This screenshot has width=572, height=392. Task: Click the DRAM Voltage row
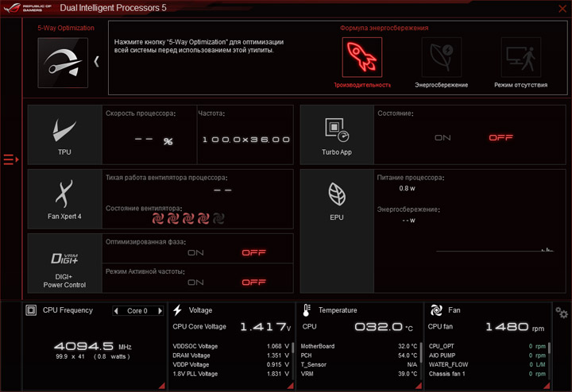[231, 355]
